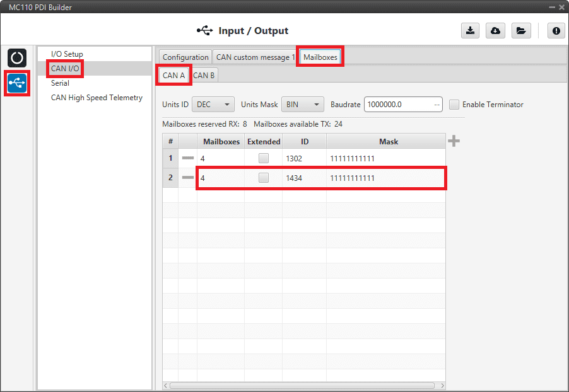Screen dimensions: 569x392
Task: Remove row 1 using its minus icon
Action: pos(187,158)
